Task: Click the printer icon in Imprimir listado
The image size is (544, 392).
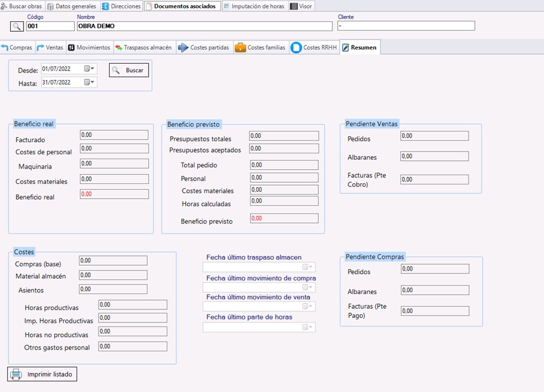Action: click(17, 374)
